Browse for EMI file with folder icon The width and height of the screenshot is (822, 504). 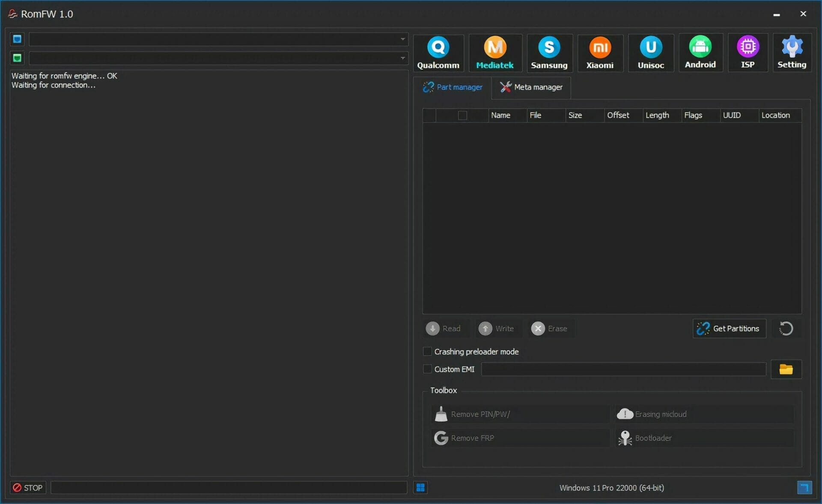coord(786,369)
